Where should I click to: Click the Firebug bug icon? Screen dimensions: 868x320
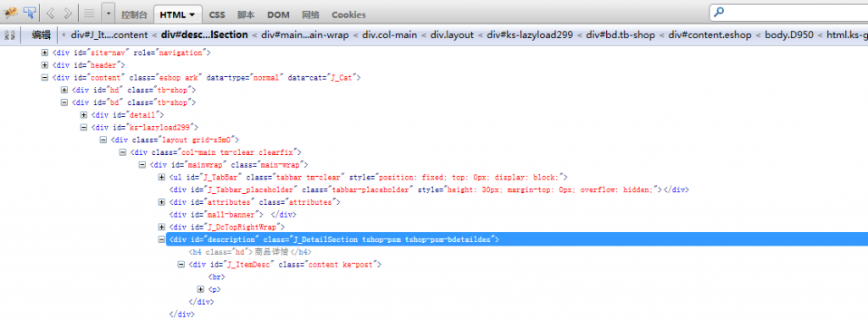10,12
